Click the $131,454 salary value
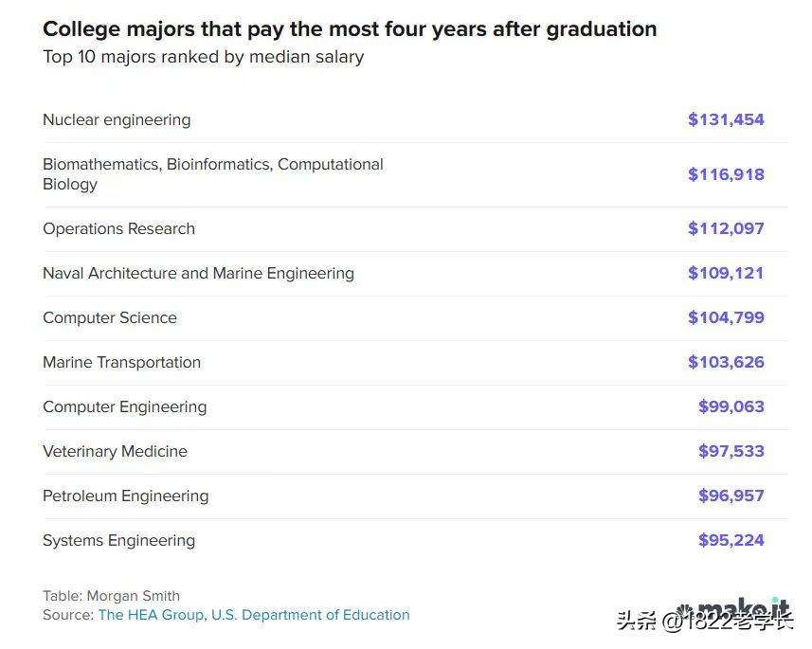The height and width of the screenshot is (649, 812). tap(726, 119)
